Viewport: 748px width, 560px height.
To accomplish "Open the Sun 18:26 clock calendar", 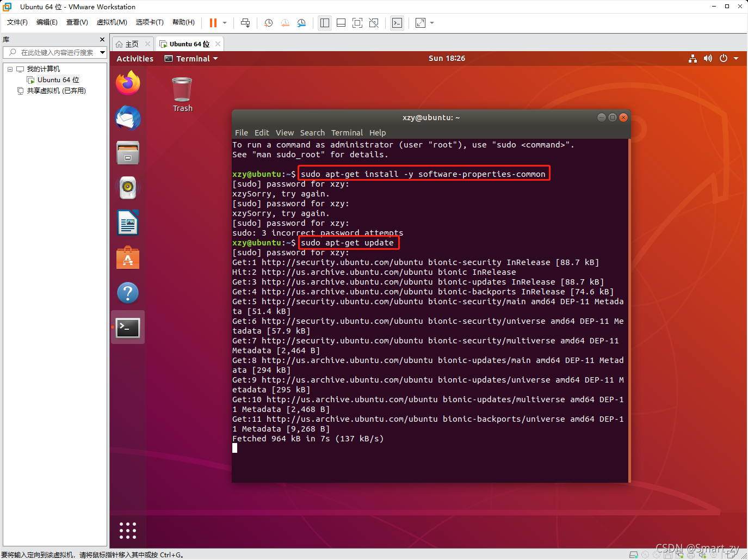I will pyautogui.click(x=447, y=58).
